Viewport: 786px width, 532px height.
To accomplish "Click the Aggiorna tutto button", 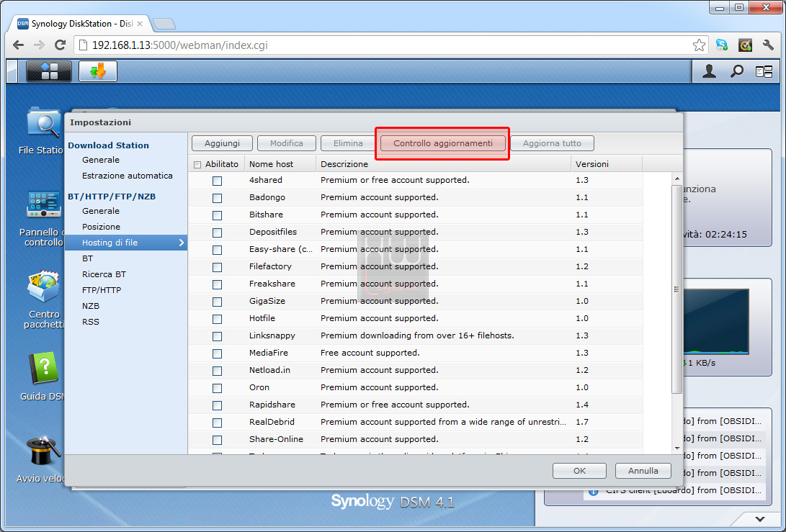I will [553, 143].
